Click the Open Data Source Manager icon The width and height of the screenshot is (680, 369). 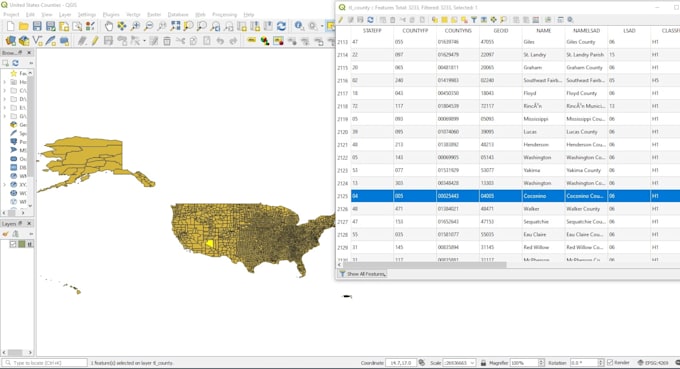pyautogui.click(x=10, y=41)
